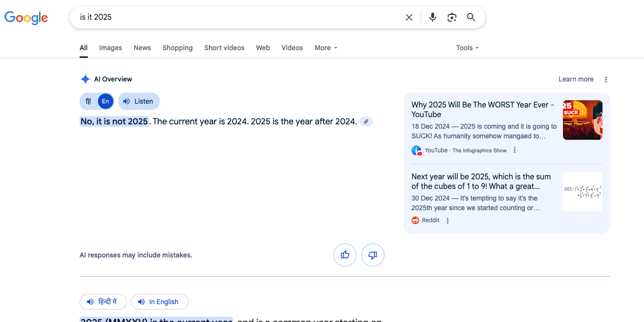
Task: Switch to the Images tab
Action: coord(110,48)
